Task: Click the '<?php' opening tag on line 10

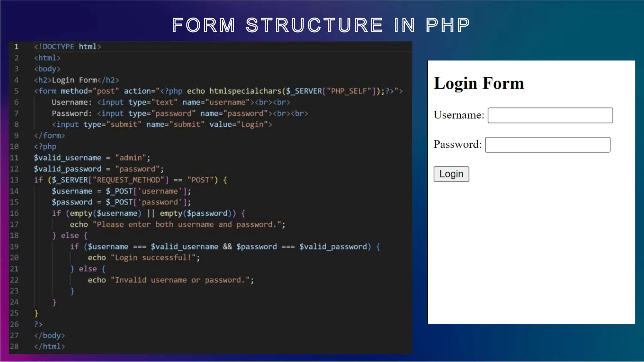Action: 45,147
